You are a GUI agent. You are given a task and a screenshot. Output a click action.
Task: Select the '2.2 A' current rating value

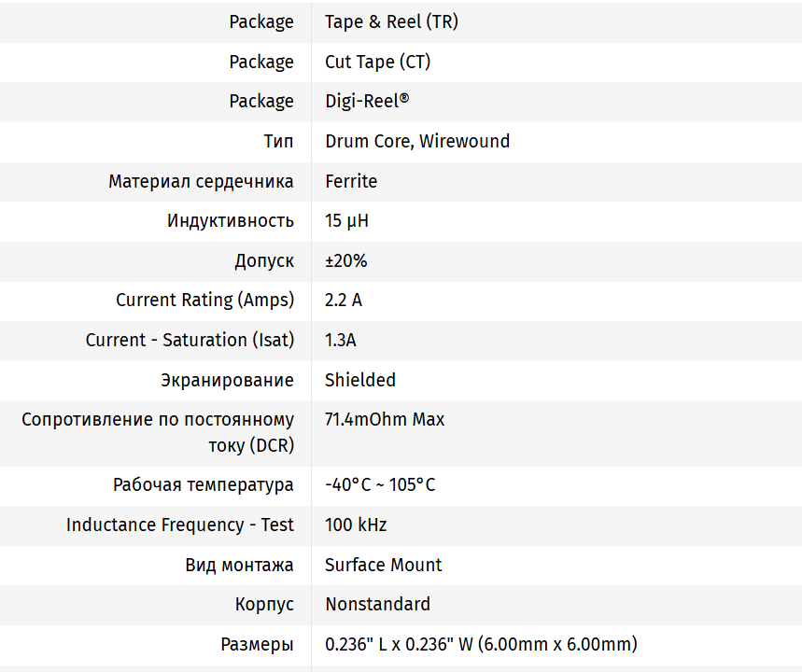[344, 301]
